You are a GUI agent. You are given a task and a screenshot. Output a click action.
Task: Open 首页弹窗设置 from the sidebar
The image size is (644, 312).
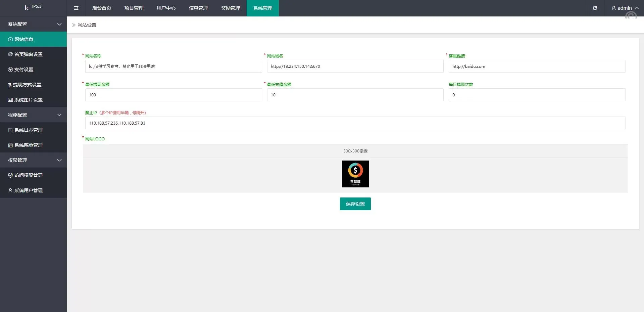pyautogui.click(x=28, y=54)
